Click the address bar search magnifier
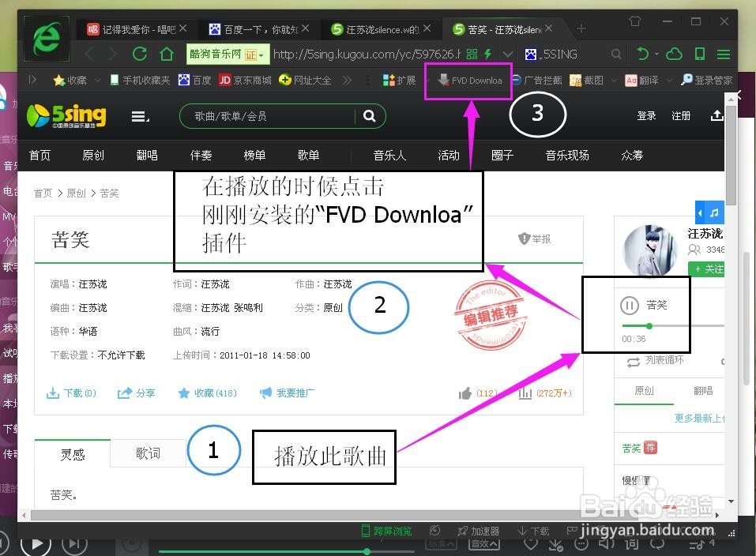 [615, 54]
